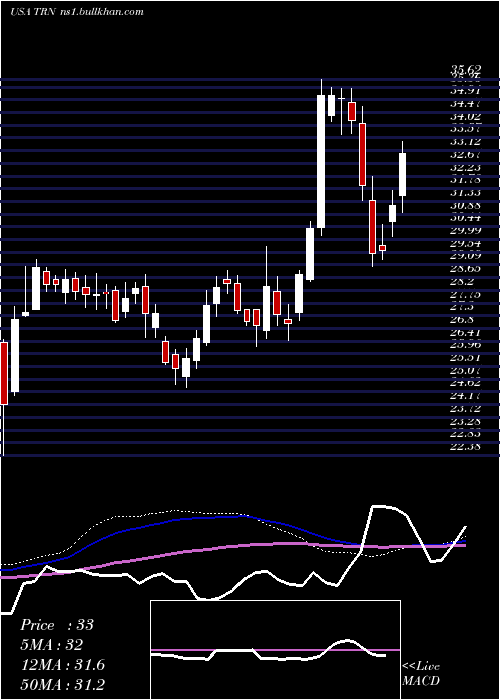Click the 26.8 price axis label
This screenshot has width=500, height=700.
(462, 319)
